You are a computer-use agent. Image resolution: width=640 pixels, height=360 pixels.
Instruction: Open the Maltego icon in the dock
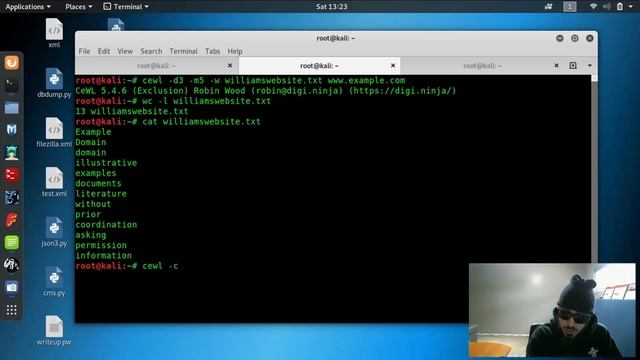11,197
